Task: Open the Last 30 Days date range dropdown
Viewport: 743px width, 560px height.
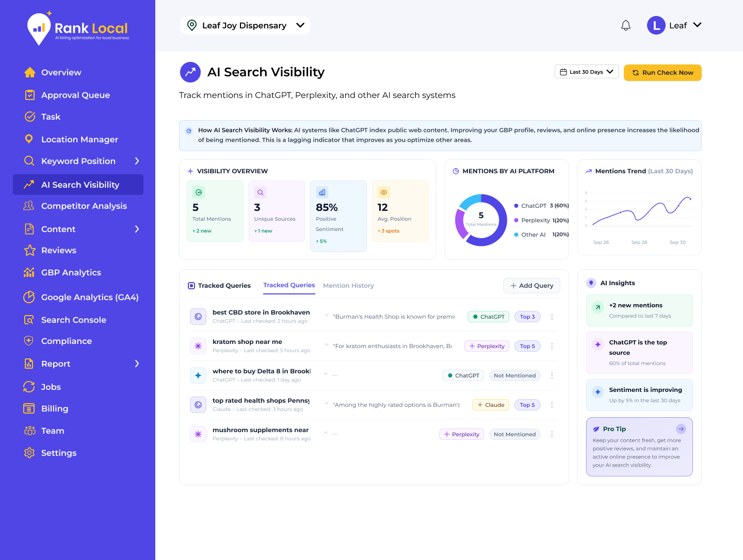Action: [587, 72]
